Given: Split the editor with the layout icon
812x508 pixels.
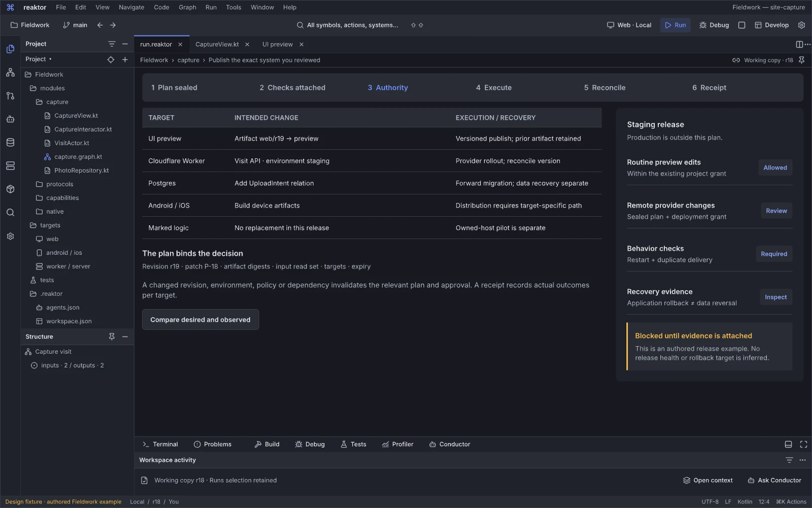Looking at the screenshot, I should [799, 44].
